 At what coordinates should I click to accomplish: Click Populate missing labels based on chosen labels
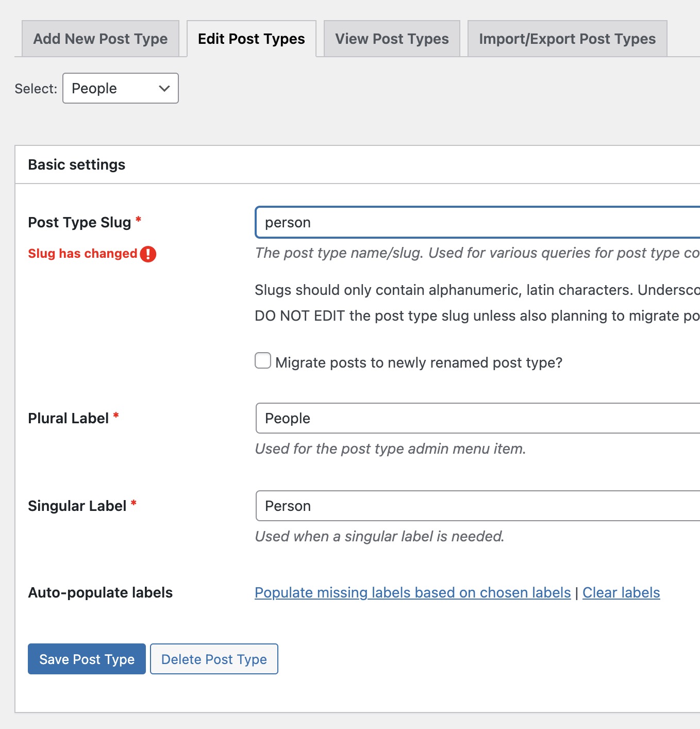412,593
